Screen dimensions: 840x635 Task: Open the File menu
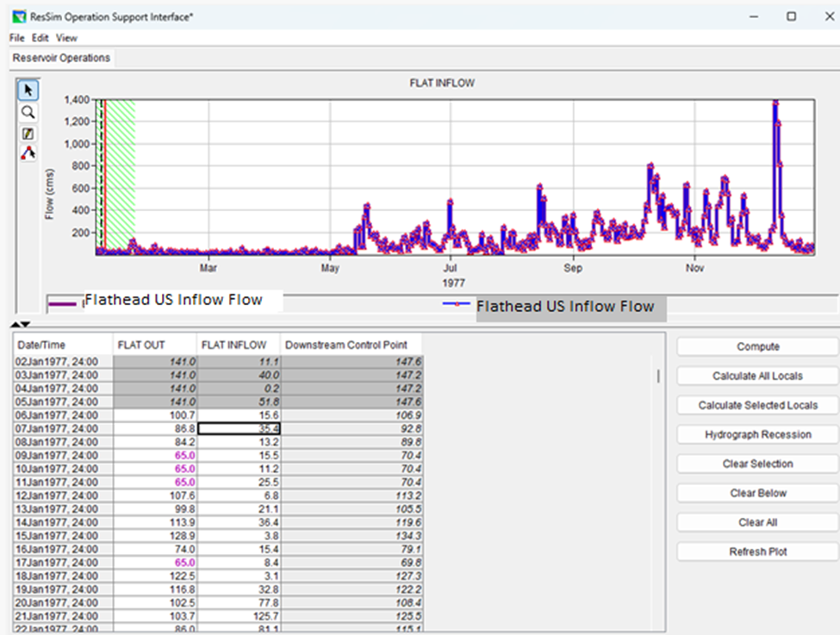click(17, 38)
